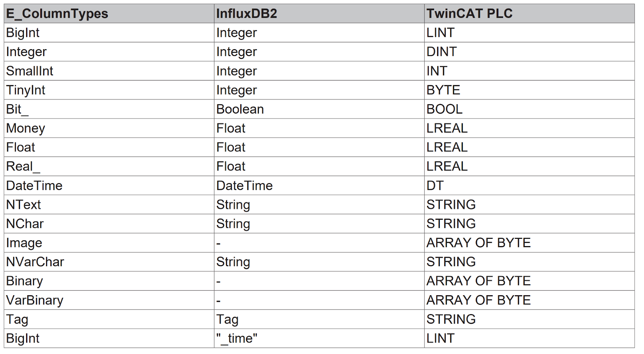
Task: Click the DT cell under TwinCAT PLC
Action: click(x=529, y=186)
